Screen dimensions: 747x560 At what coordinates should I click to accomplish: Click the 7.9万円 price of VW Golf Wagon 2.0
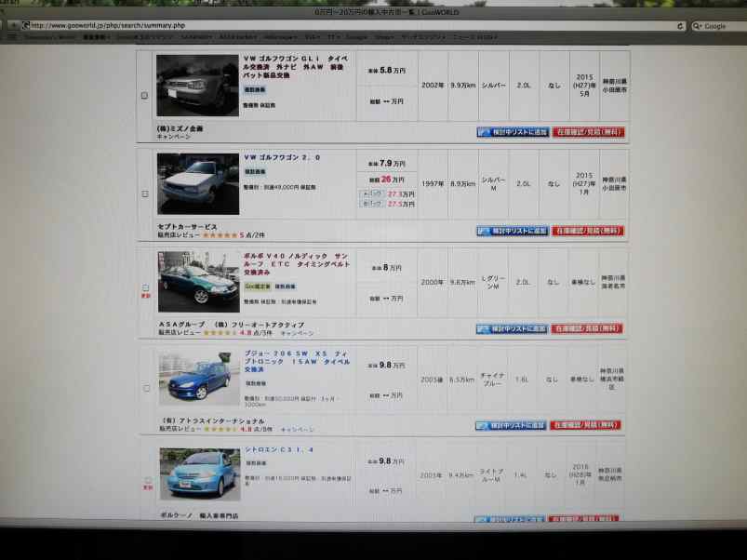click(387, 164)
